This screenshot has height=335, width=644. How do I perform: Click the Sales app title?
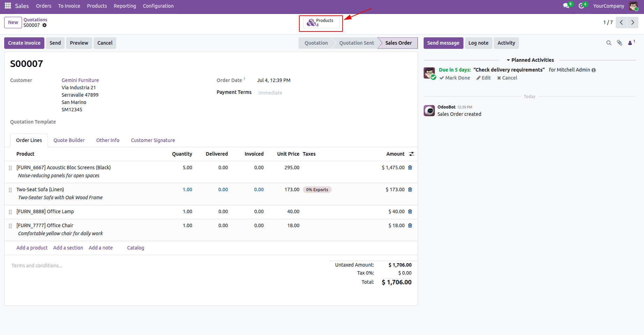coord(22,6)
